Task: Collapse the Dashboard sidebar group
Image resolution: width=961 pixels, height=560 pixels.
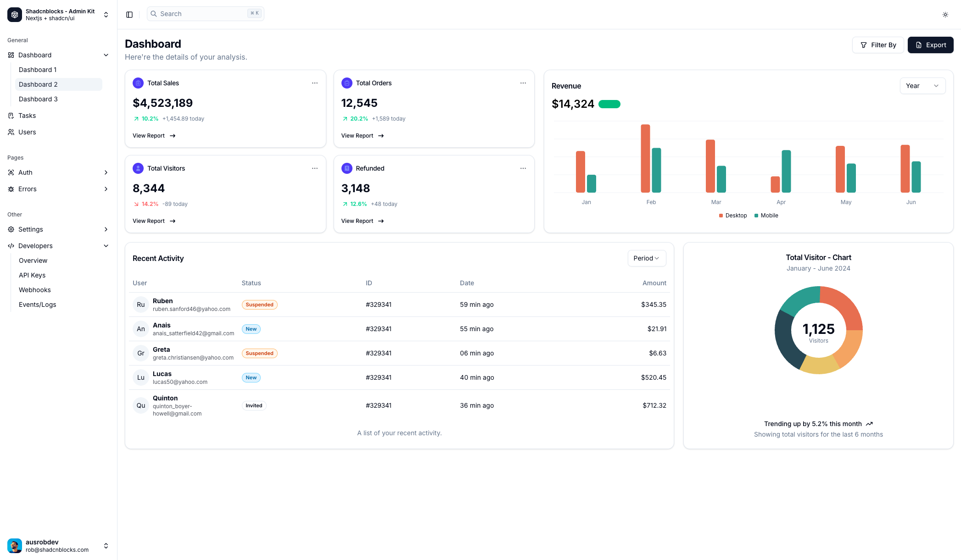Action: [106, 55]
